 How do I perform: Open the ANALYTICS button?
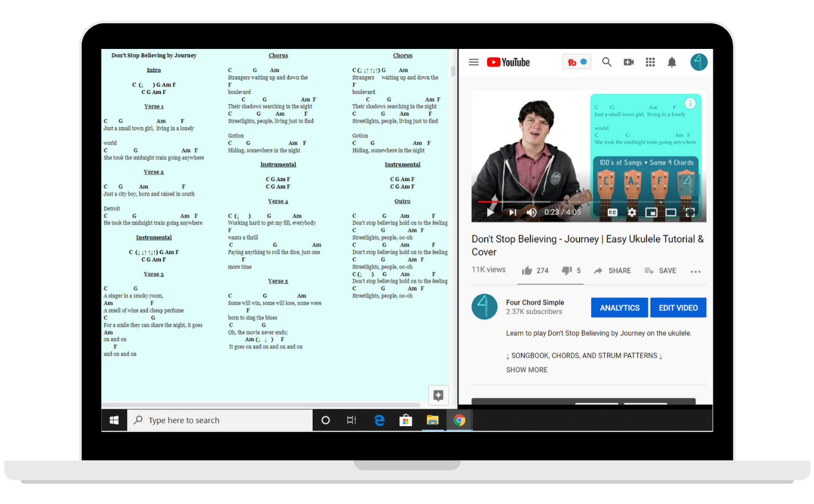click(619, 308)
